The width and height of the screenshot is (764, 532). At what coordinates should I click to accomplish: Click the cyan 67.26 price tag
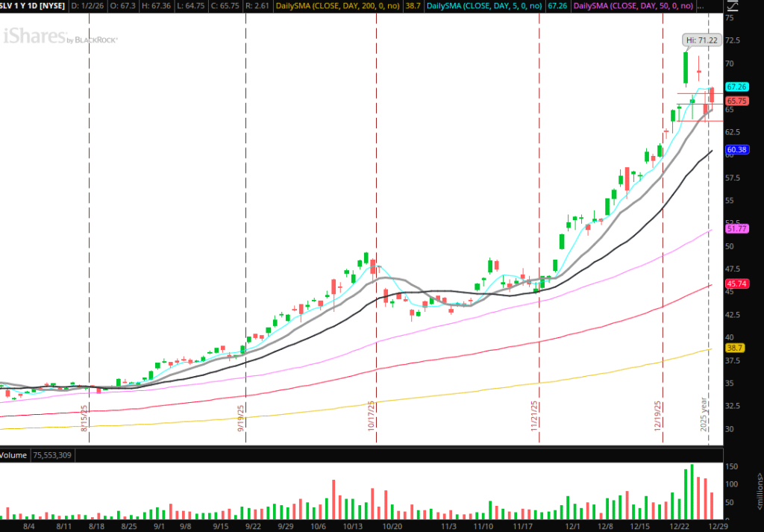[x=736, y=87]
